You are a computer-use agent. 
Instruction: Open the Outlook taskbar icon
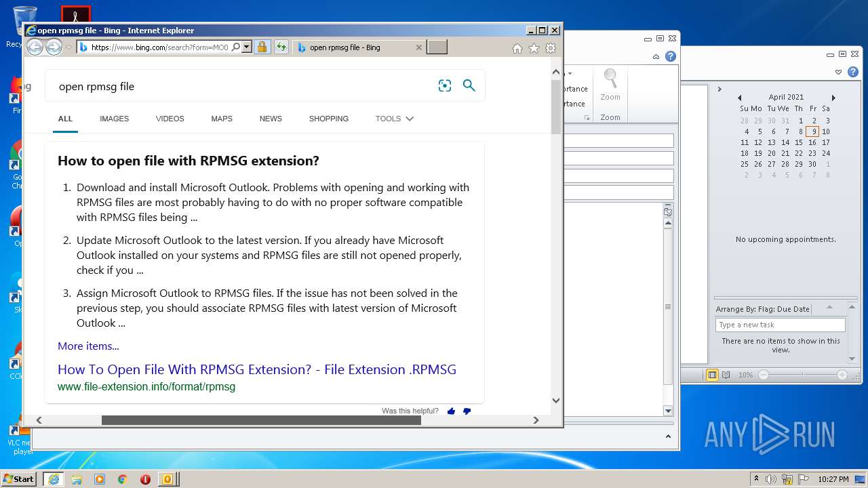coord(167,479)
